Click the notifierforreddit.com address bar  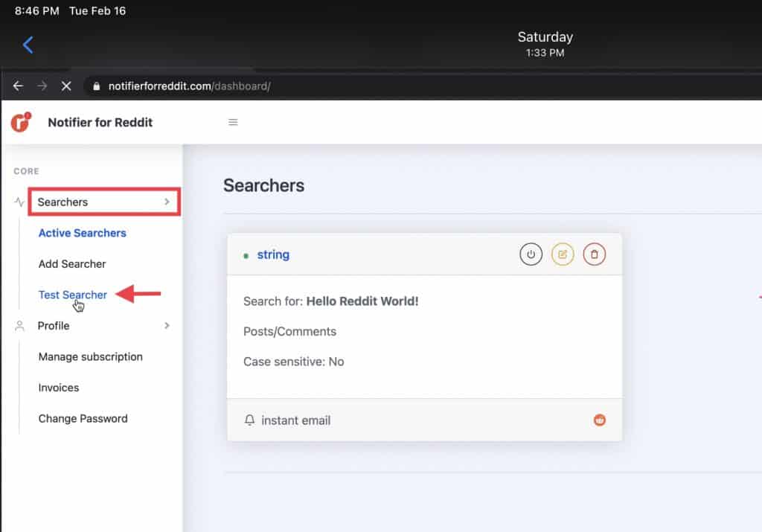click(x=190, y=86)
